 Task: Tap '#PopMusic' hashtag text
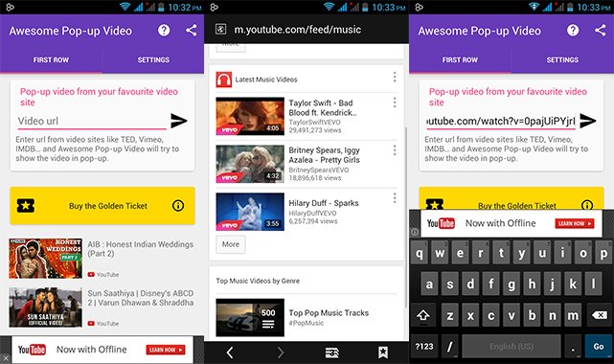coord(307,323)
